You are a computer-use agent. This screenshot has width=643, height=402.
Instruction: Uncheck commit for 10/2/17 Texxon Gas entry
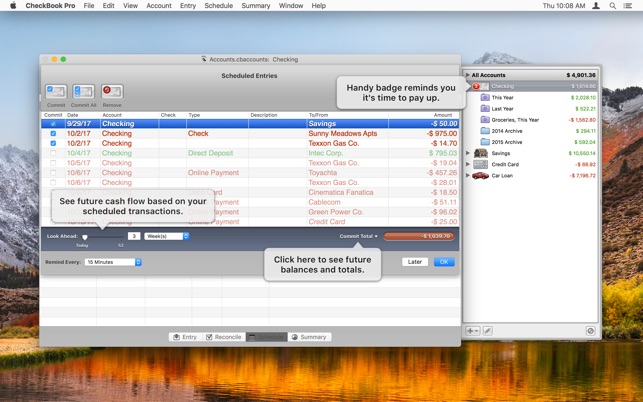pyautogui.click(x=53, y=143)
